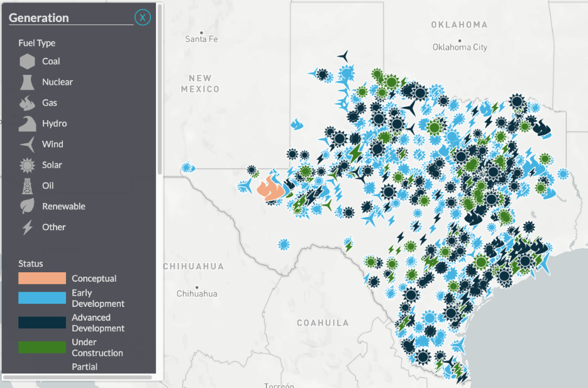Close the Generation legend panel

coord(143,17)
